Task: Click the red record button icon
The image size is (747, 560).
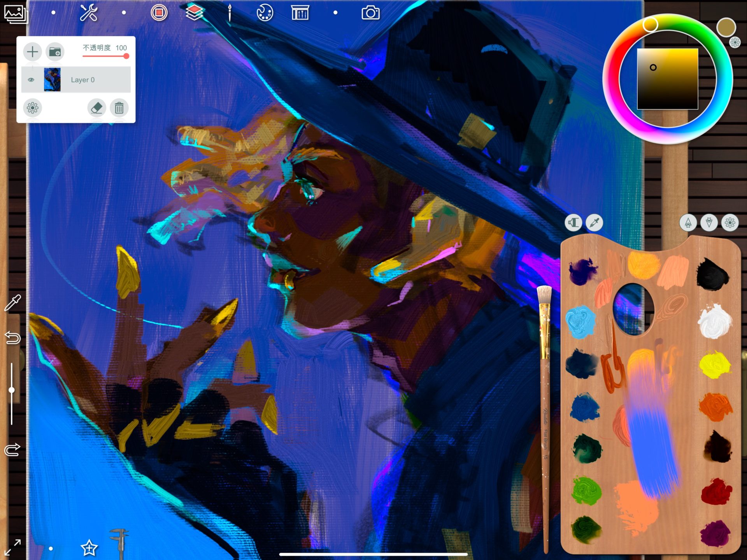Action: tap(159, 13)
